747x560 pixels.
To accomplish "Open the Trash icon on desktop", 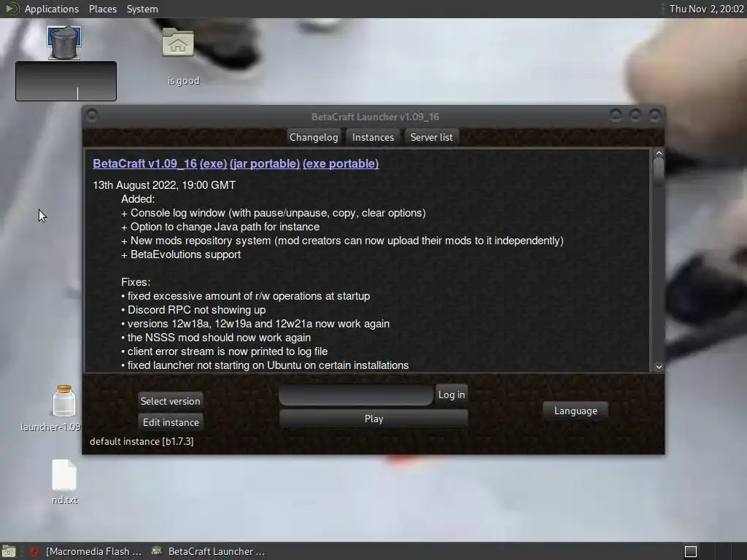I will point(64,42).
